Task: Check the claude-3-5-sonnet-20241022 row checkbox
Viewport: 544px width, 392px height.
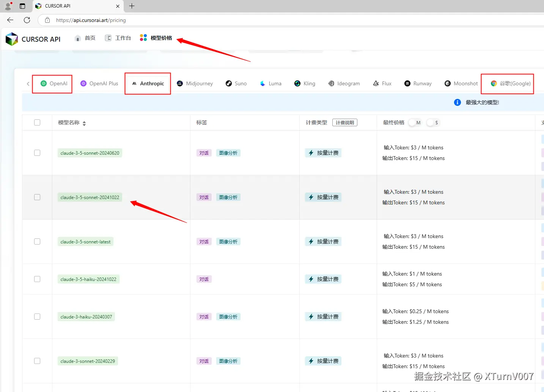Action: click(x=37, y=197)
